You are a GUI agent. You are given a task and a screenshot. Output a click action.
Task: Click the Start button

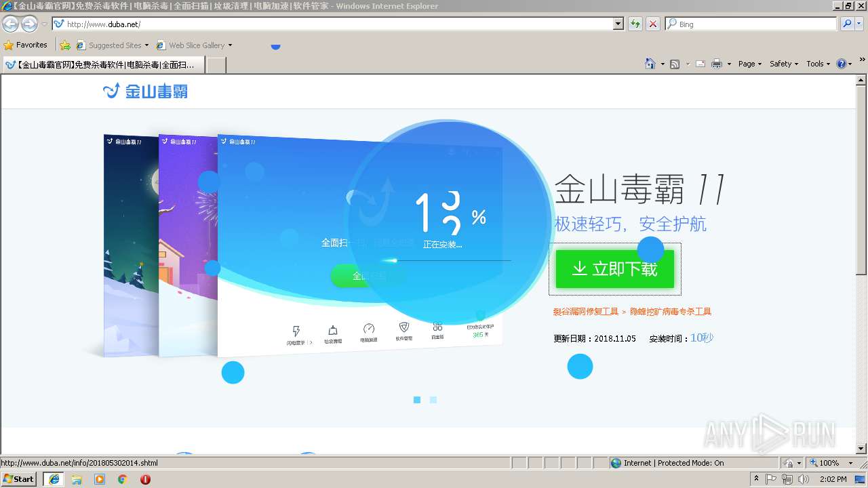point(19,479)
